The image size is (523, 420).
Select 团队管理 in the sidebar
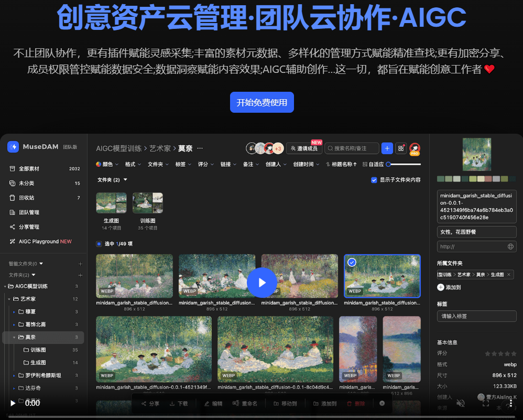click(x=29, y=212)
